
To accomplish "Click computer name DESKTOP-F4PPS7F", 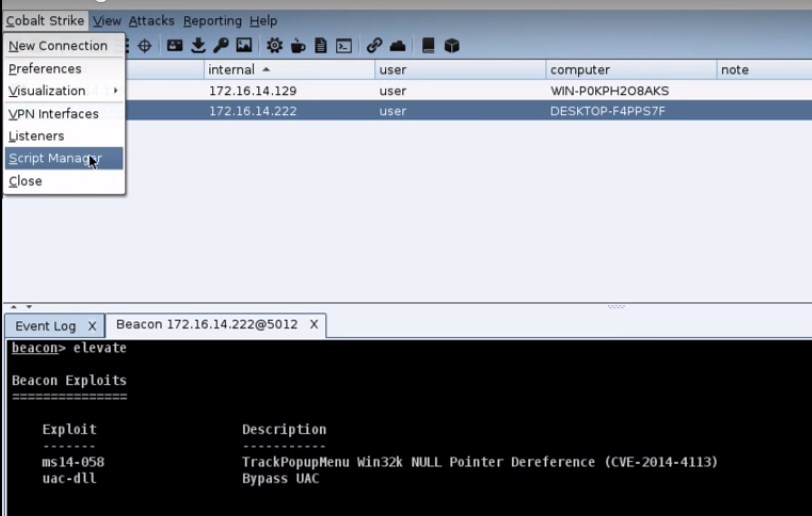I will (607, 111).
